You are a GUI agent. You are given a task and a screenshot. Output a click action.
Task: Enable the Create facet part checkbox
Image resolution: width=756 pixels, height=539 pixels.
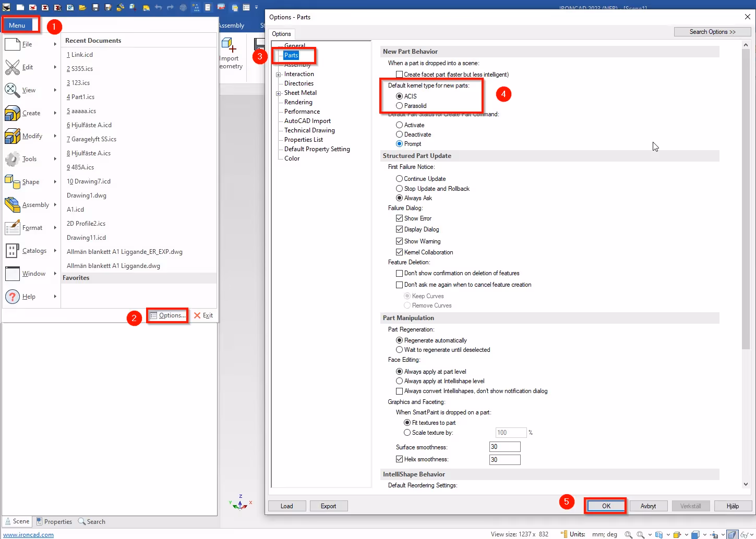pos(400,74)
